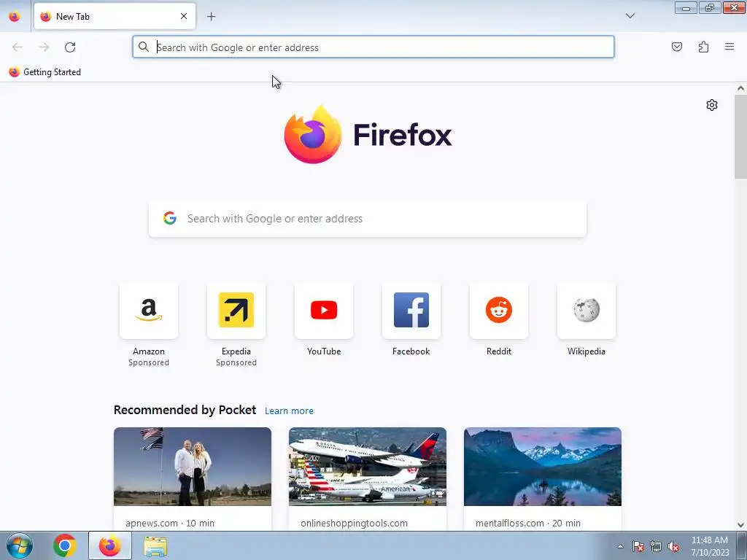This screenshot has height=560, width=747.
Task: Open the onlineshoppingtools.com airplane story
Action: click(368, 467)
